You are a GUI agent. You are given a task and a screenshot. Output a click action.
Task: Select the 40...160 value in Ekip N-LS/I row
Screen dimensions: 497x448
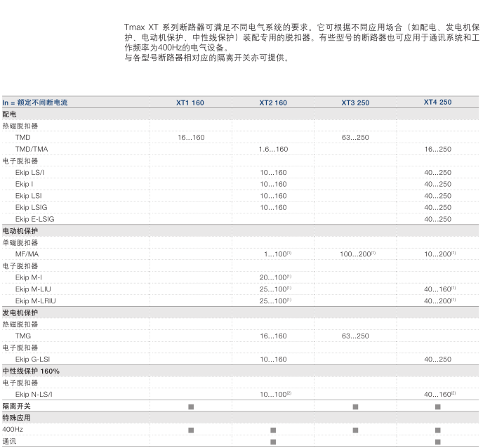440,394
